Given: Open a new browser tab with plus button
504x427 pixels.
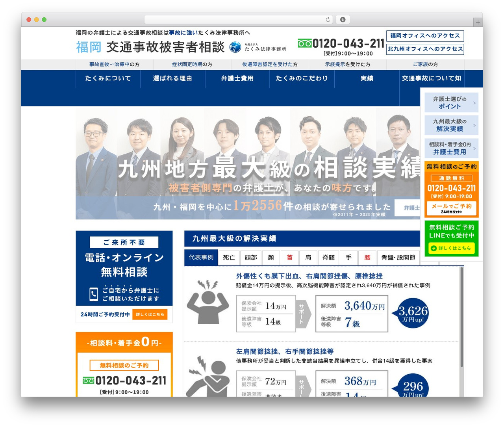Looking at the screenshot, I should pyautogui.click(x=478, y=22).
